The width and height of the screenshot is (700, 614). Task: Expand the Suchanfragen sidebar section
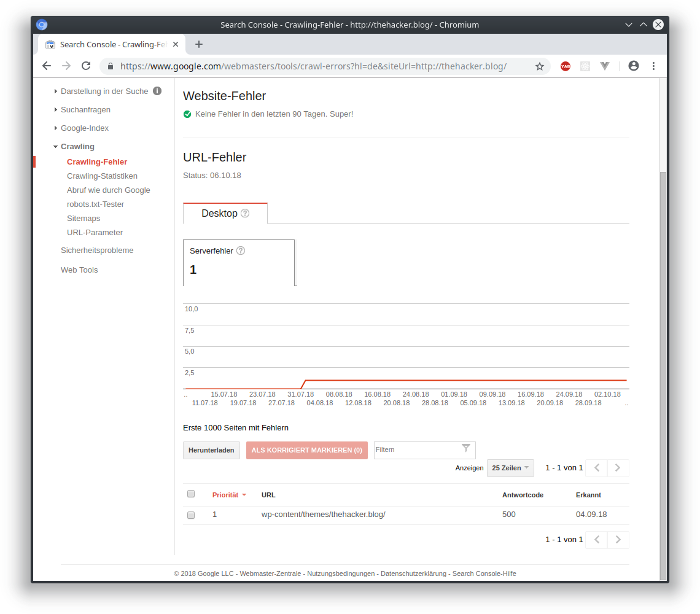tap(85, 110)
